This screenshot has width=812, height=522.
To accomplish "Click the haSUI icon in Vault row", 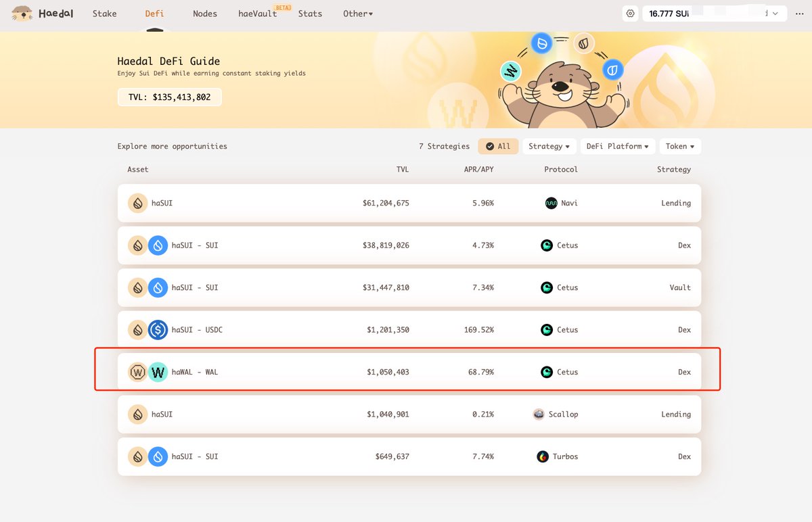I will [x=138, y=287].
